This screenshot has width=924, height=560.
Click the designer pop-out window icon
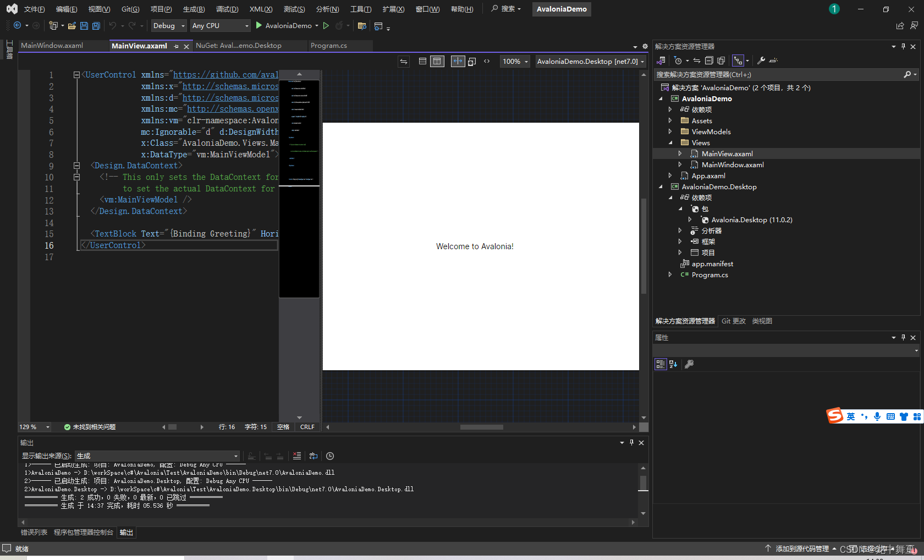coord(472,62)
